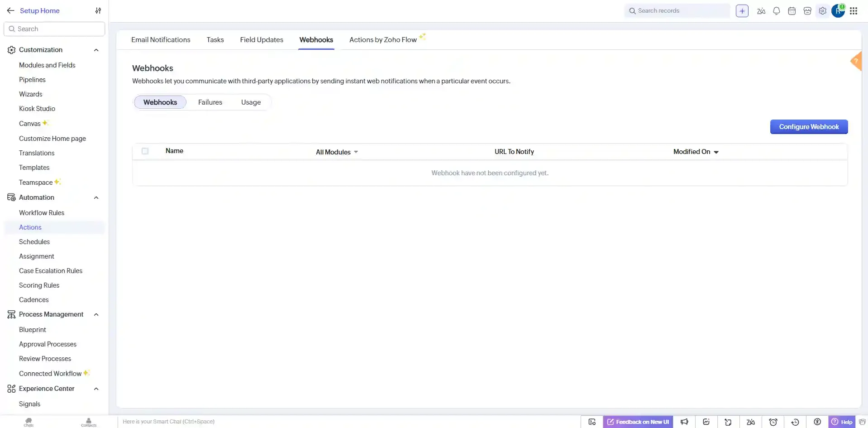Click the Experience Center section icon
The image size is (868, 428).
tap(11, 389)
